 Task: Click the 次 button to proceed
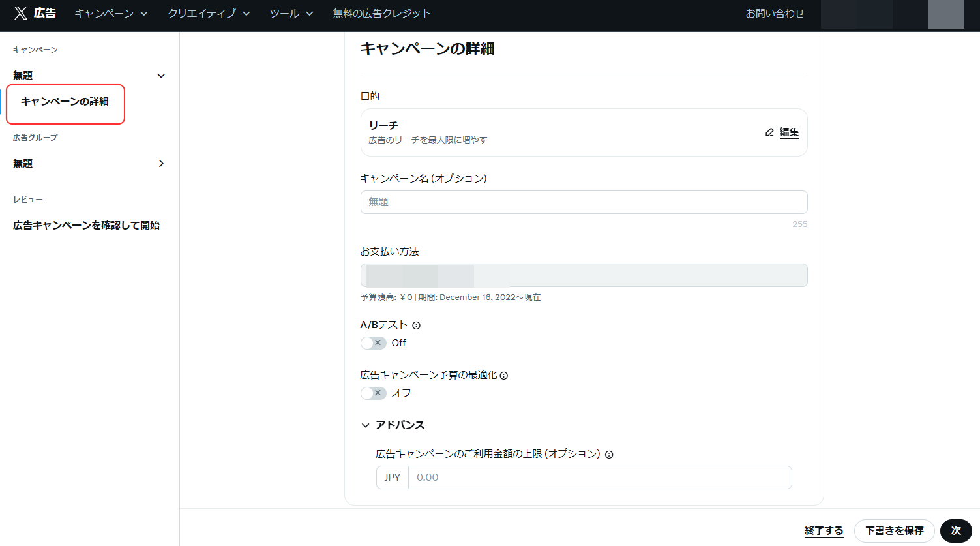(x=956, y=530)
